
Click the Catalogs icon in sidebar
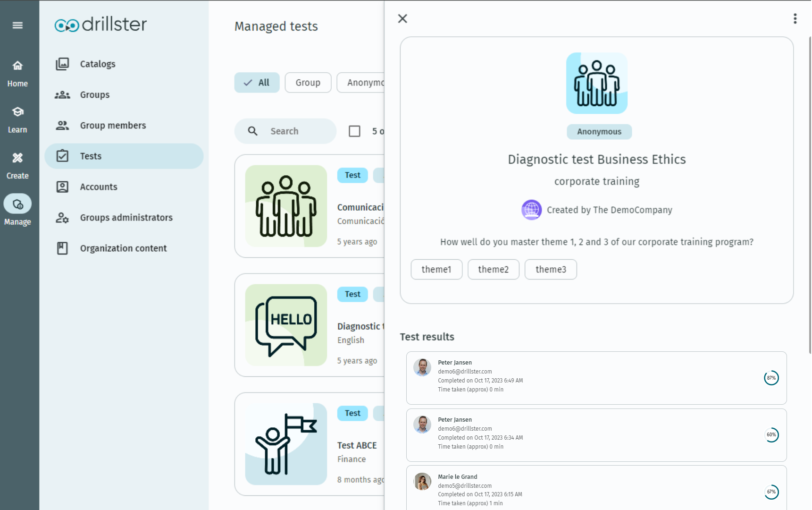(62, 64)
